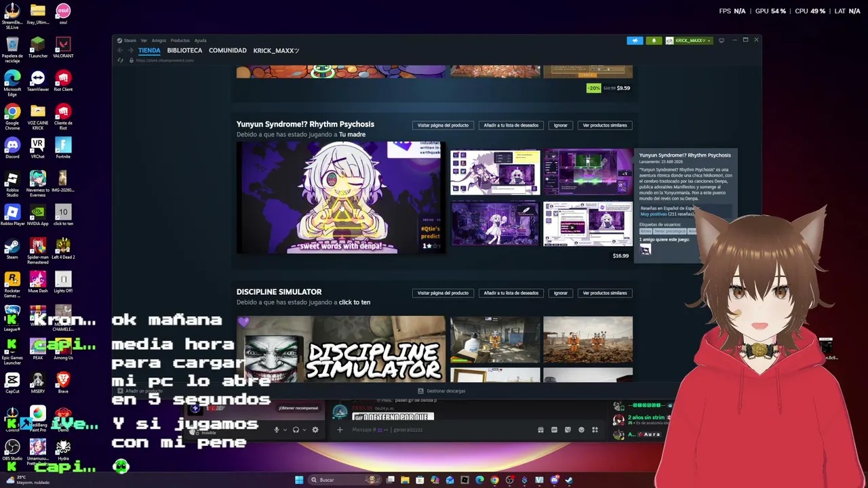The image size is (868, 488).
Task: Select the Fortnite desktop shortcut
Action: click(63, 148)
